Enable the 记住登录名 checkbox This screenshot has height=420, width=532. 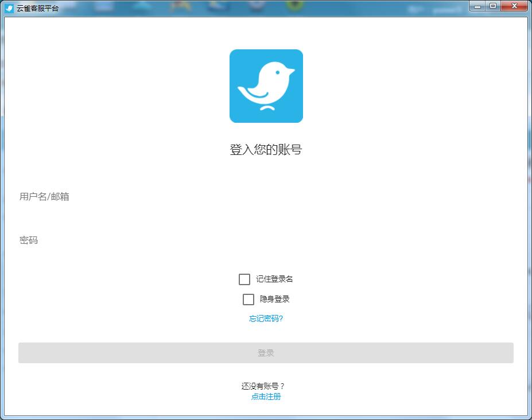244,279
